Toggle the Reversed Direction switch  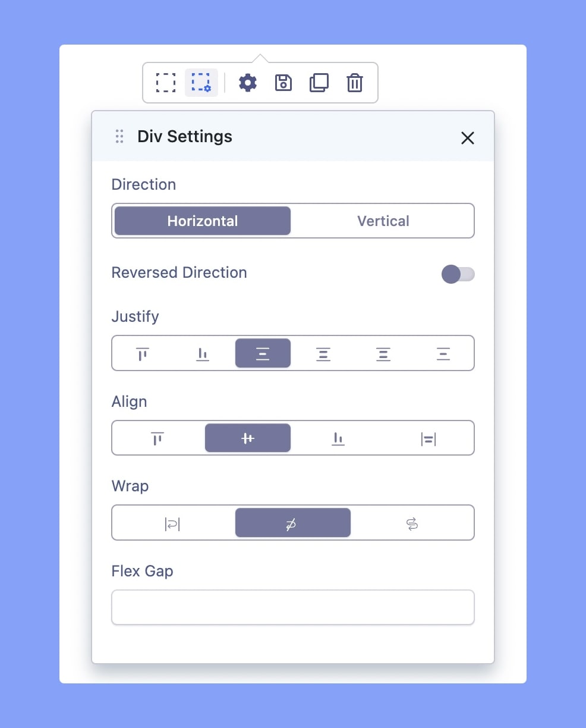[x=458, y=274]
